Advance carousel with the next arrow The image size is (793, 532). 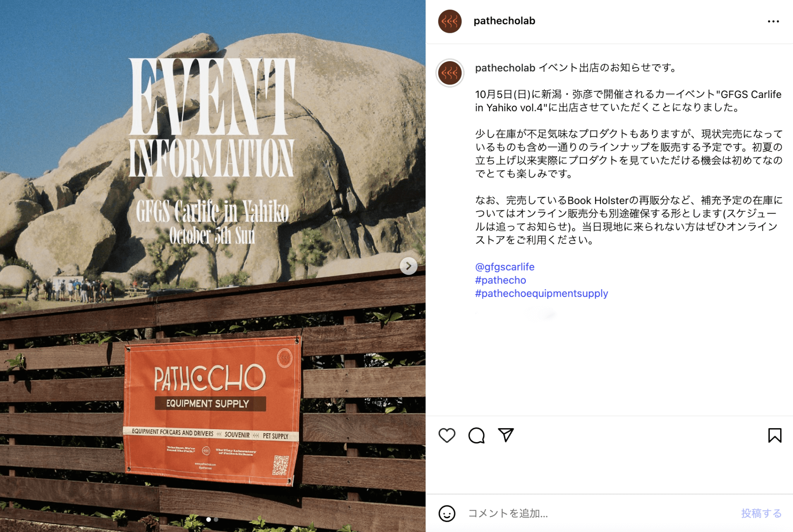(409, 266)
